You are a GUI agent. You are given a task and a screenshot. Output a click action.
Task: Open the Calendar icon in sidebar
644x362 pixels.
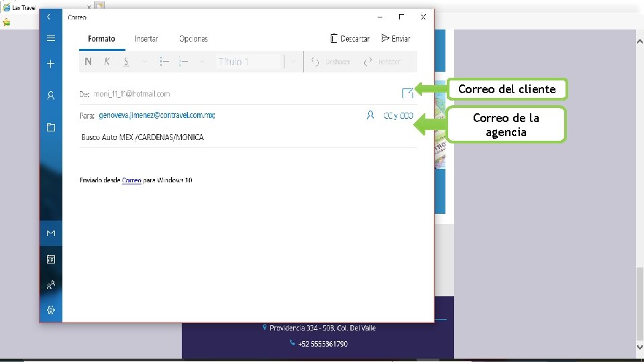click(51, 259)
